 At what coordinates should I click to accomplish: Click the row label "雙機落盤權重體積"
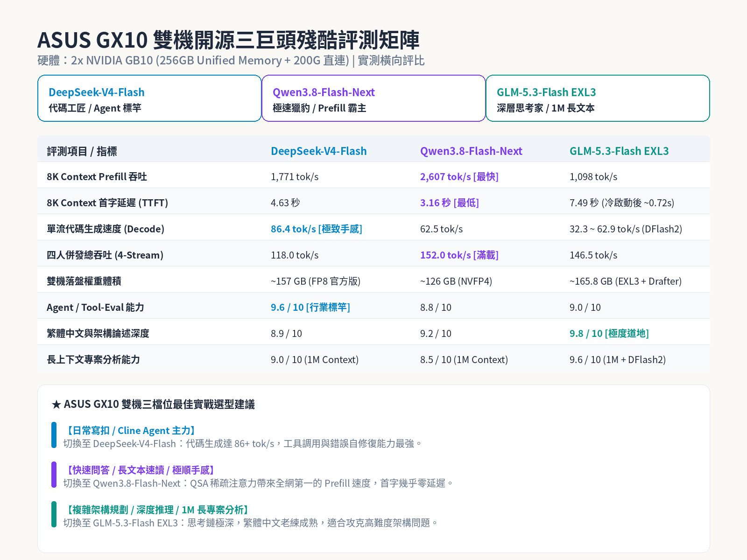point(84,281)
